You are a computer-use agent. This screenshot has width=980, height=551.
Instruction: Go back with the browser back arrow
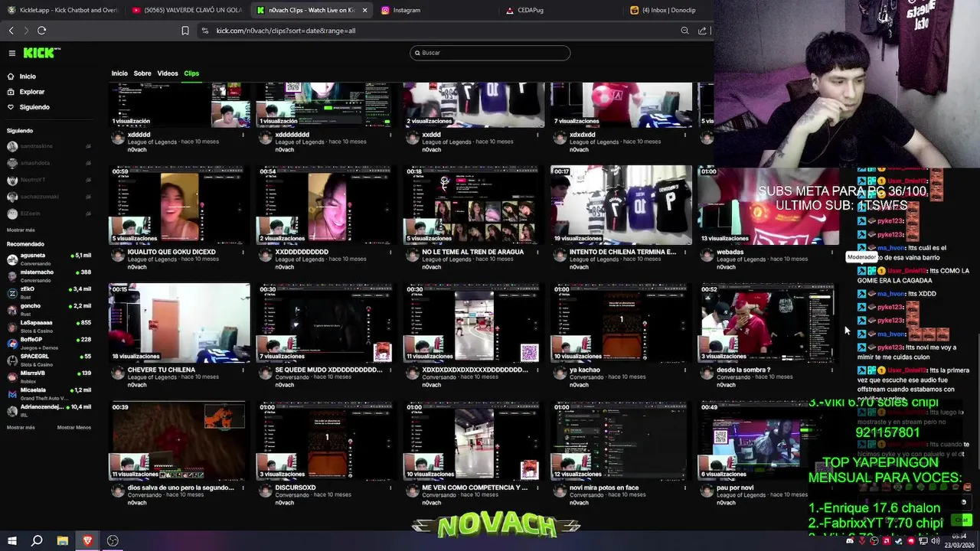pyautogui.click(x=11, y=31)
